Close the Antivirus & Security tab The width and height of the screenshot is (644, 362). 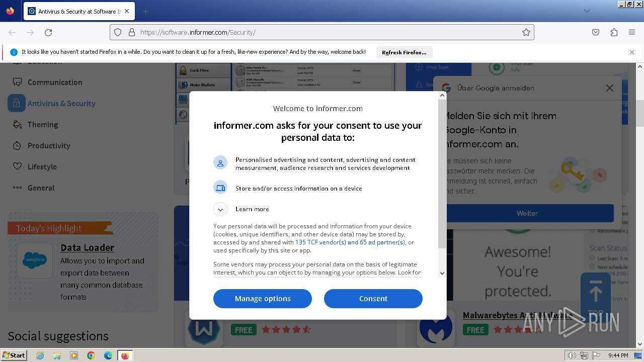pos(127,11)
